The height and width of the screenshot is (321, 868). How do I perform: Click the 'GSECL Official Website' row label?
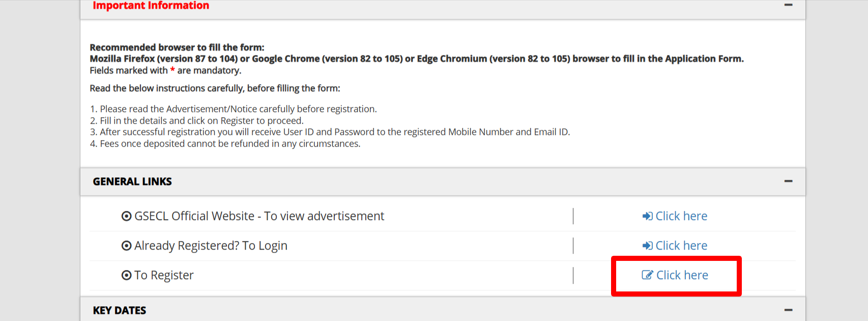coord(259,216)
